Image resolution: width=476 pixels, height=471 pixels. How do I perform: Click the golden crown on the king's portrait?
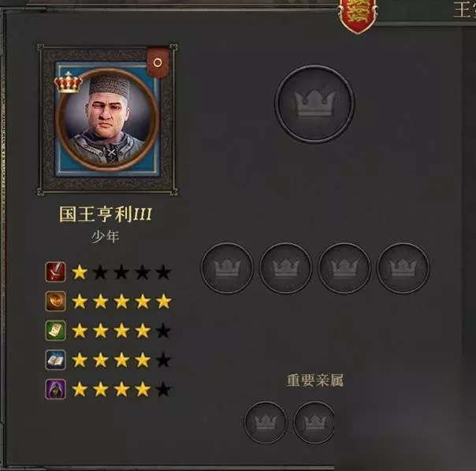tap(69, 82)
